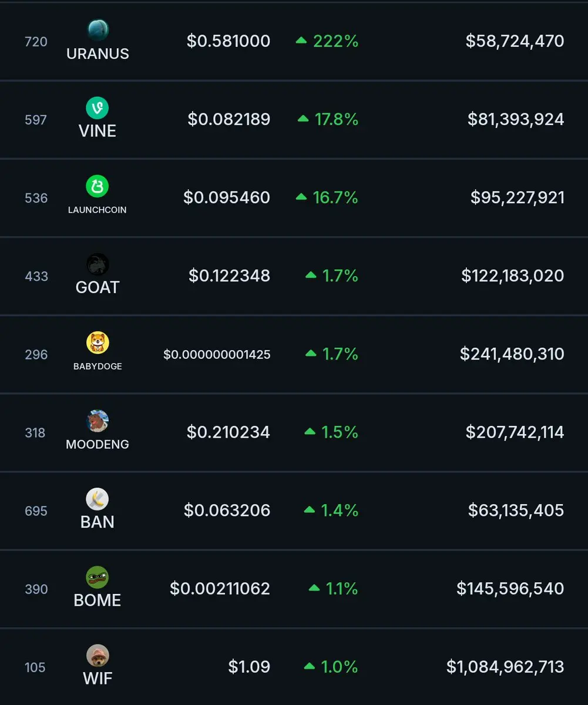Select the WIF dog hat icon
This screenshot has width=588, height=705.
coord(98,655)
